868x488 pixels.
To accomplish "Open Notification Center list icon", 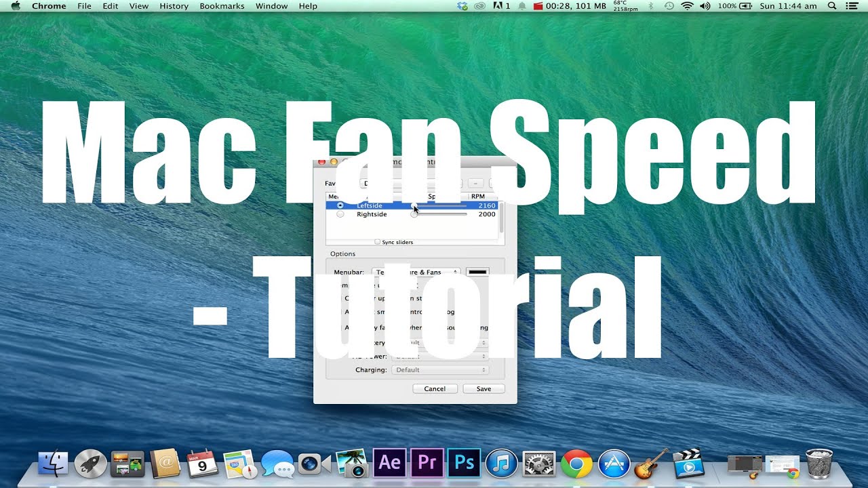I will (x=851, y=6).
